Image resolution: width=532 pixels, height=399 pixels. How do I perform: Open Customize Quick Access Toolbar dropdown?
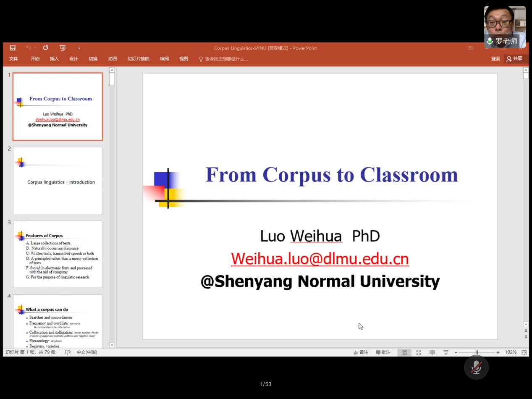(x=79, y=48)
